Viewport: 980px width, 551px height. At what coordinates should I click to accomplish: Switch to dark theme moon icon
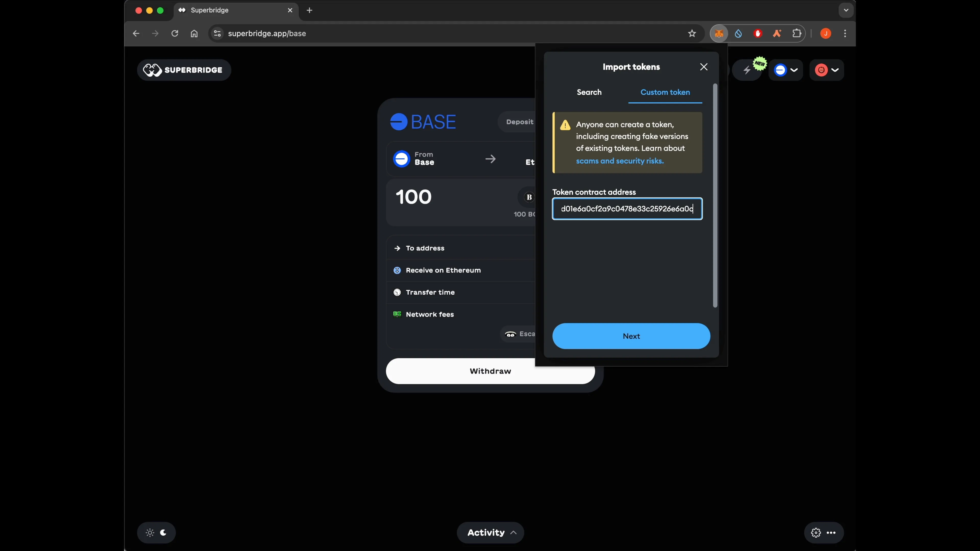point(163,533)
